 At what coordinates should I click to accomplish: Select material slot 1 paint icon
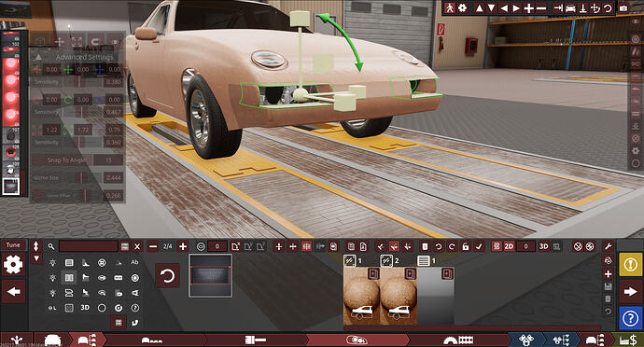click(350, 260)
